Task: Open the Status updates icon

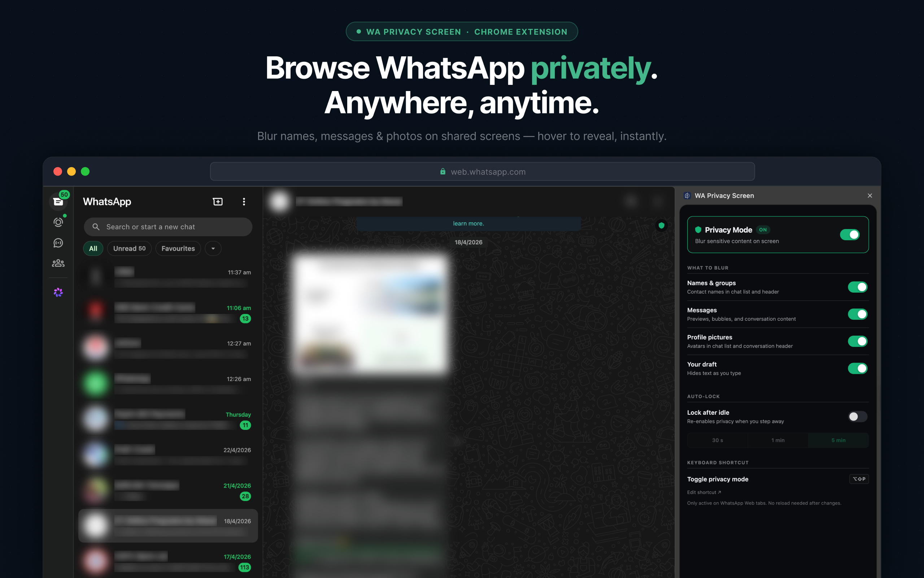Action: [x=58, y=222]
